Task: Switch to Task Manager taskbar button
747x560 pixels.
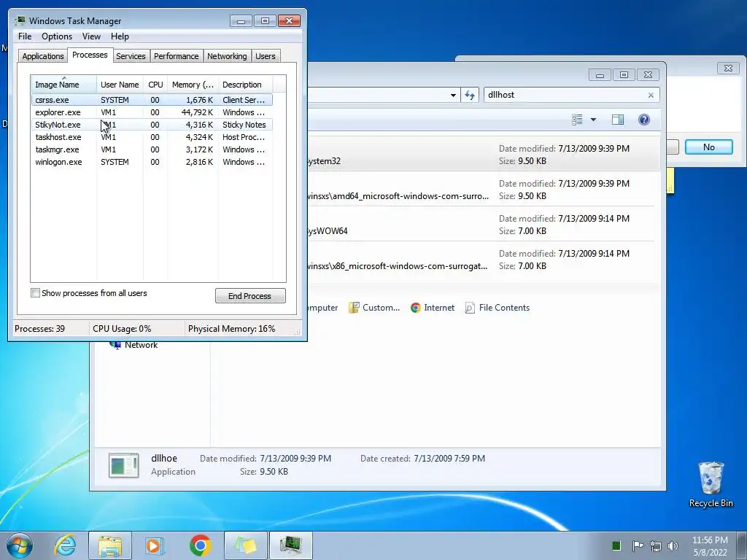Action: point(291,545)
